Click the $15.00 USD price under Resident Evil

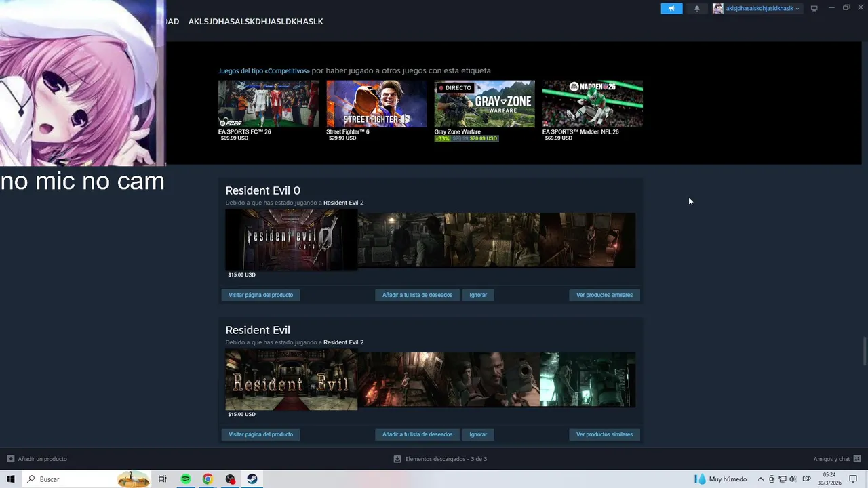pos(241,414)
